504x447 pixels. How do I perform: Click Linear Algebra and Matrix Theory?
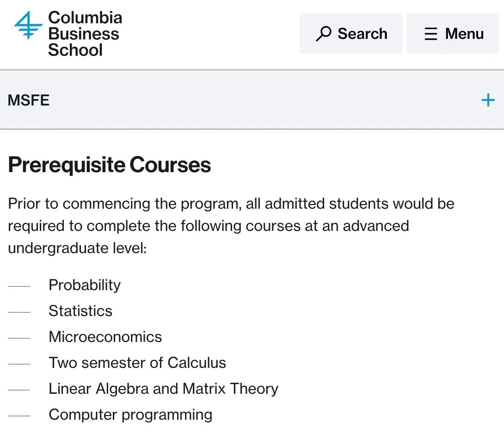pyautogui.click(x=163, y=389)
